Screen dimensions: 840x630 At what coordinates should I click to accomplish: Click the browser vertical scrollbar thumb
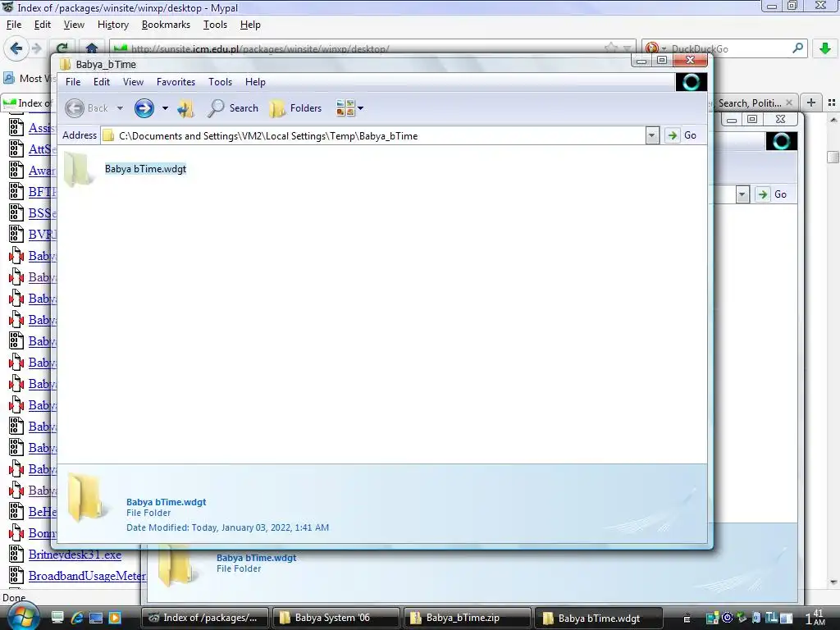coord(833,157)
